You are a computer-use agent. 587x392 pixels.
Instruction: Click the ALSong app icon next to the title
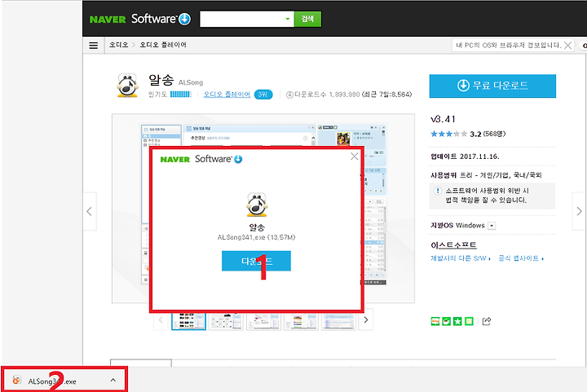point(127,86)
